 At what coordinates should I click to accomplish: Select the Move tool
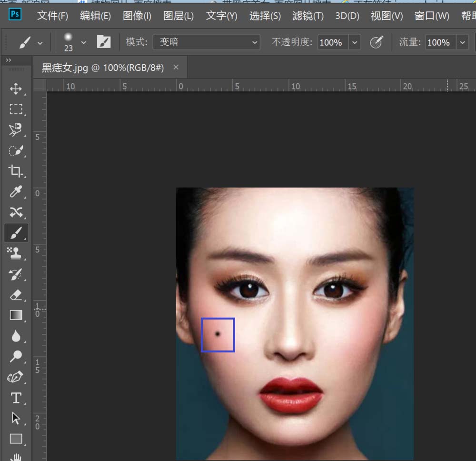coord(17,89)
